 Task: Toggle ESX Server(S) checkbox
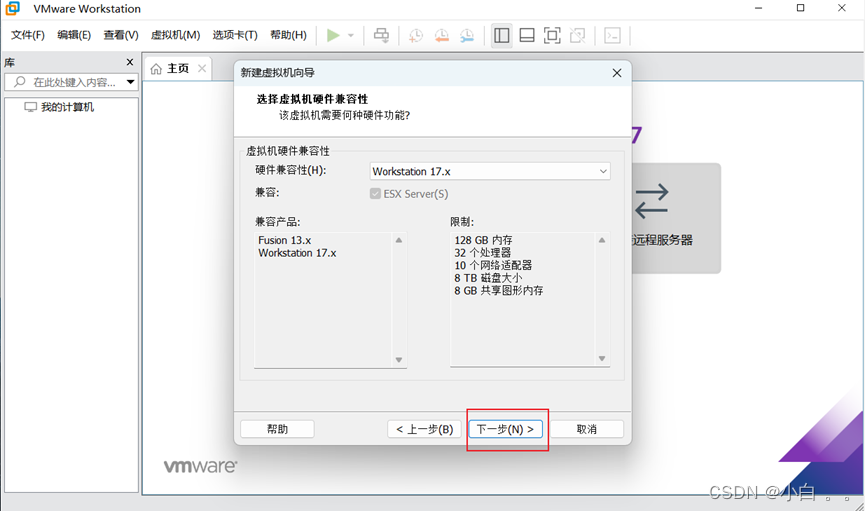[x=375, y=194]
